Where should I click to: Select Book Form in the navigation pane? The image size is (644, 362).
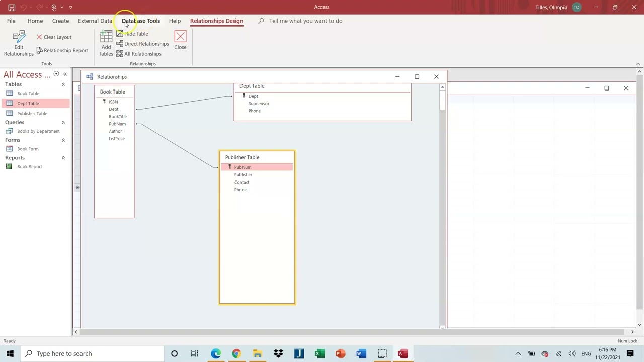point(36,149)
